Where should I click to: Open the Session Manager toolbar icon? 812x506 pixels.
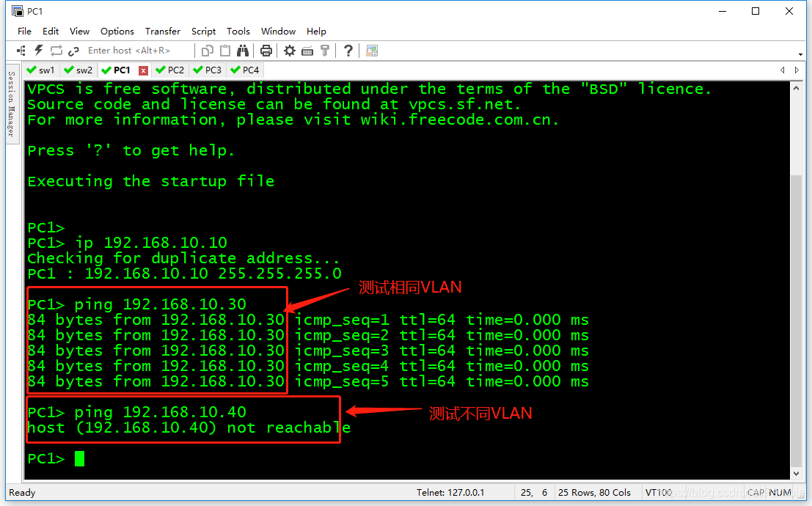click(21, 51)
